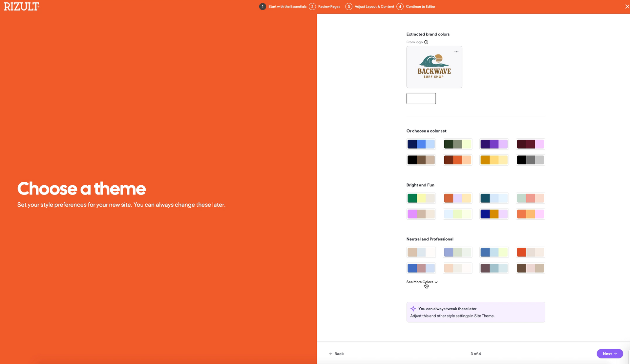This screenshot has width=630, height=364.
Task: Close the setup wizard with X
Action: tap(627, 7)
